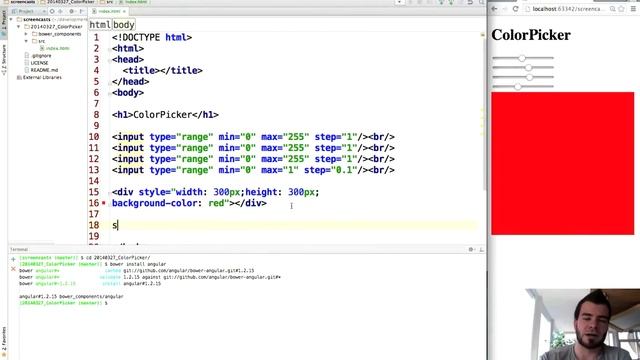Open the browser hamburger menu
This screenshot has height=360, width=640.
coord(634,9)
